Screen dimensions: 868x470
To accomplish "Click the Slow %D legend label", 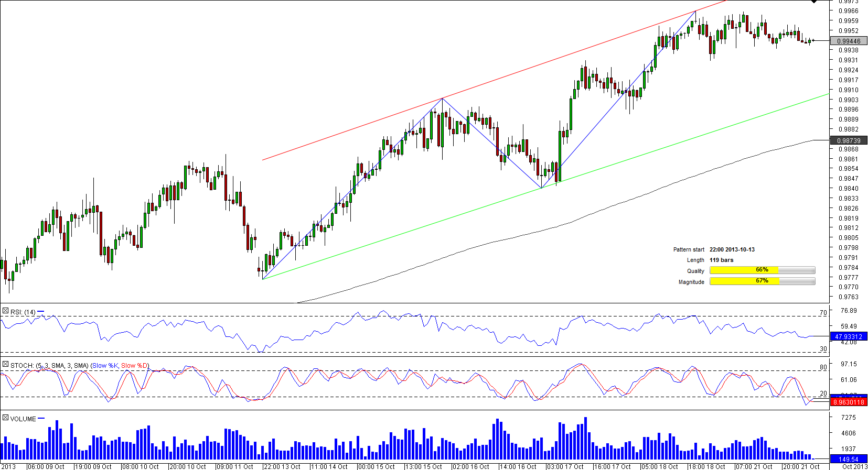I will [x=134, y=365].
